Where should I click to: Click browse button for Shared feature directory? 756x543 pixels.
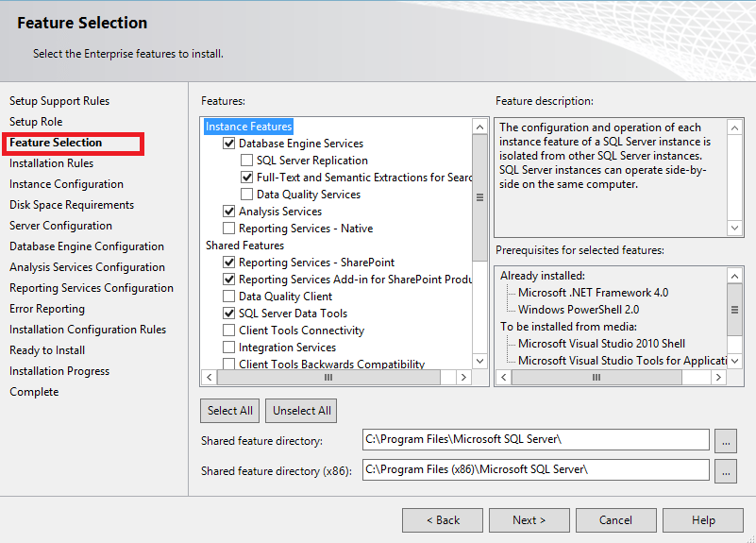click(x=726, y=440)
